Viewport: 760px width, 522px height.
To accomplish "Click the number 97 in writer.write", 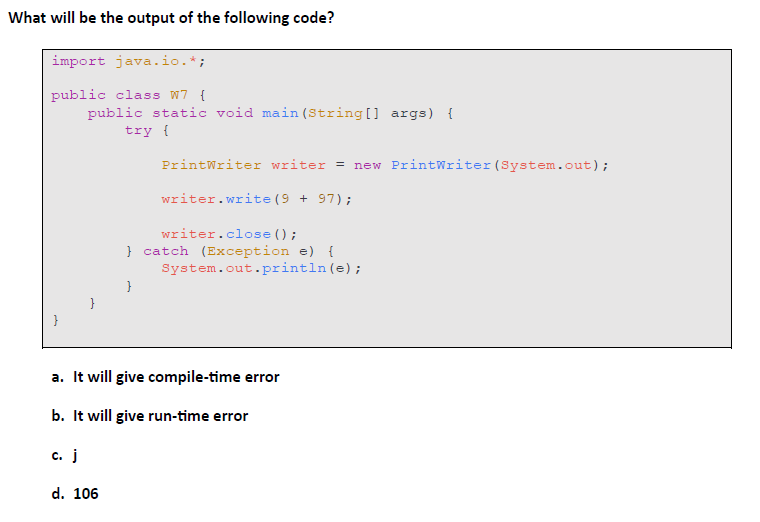I will point(326,199).
